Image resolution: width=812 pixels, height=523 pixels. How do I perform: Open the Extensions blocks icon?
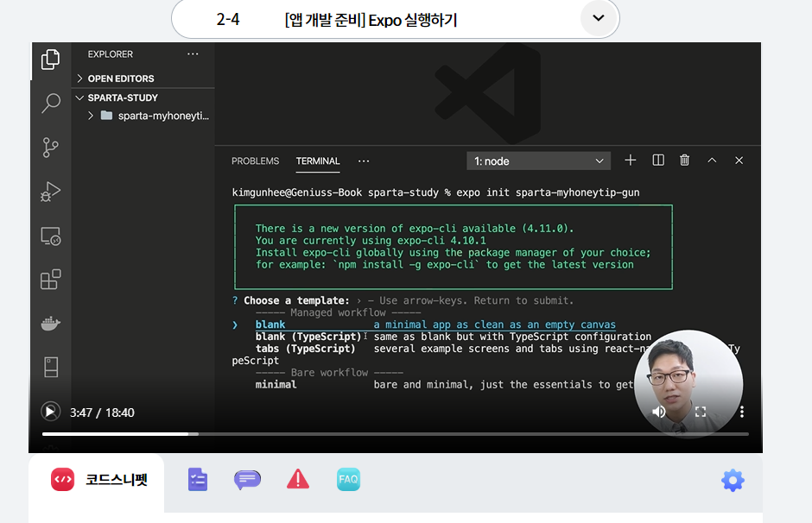pos(50,280)
